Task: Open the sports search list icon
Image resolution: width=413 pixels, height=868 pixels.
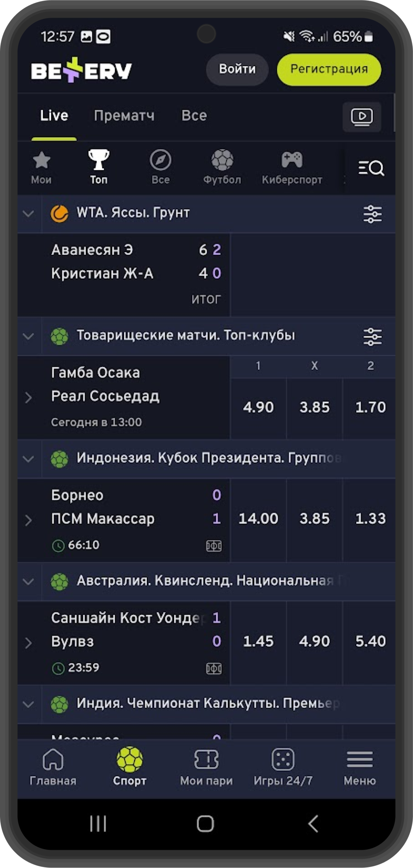Action: click(x=371, y=168)
